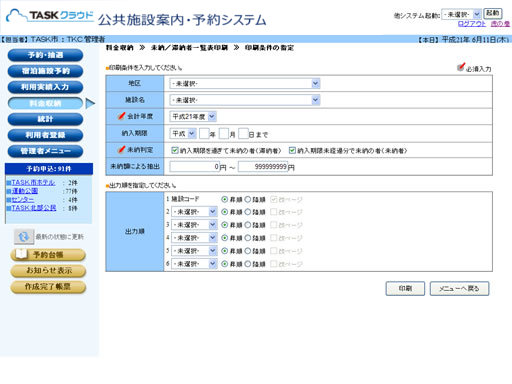Open the 予約・抽選 menu
The width and height of the screenshot is (512, 384).
(45, 55)
